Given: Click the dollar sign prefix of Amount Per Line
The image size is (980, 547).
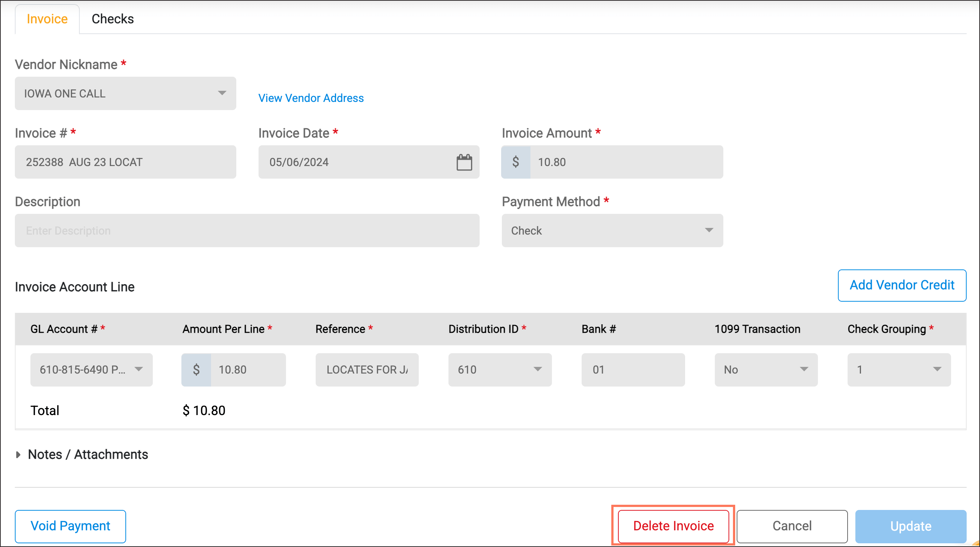Looking at the screenshot, I should [x=196, y=370].
